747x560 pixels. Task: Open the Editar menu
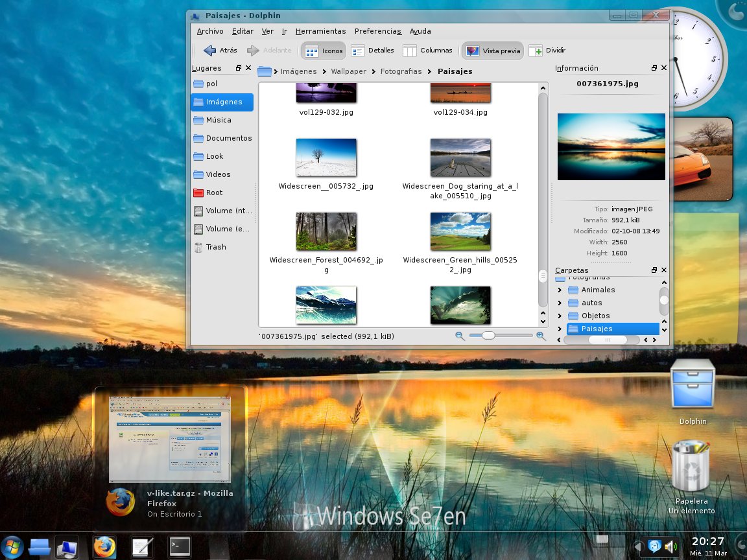(243, 31)
